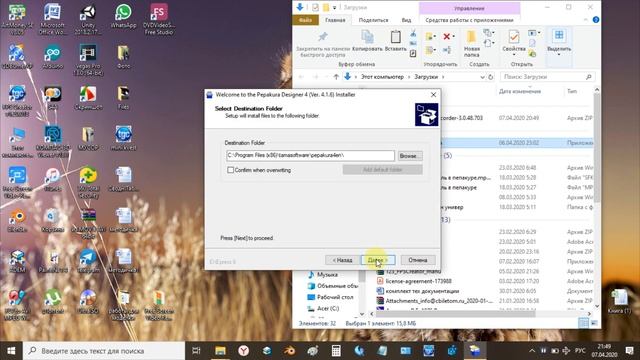The width and height of the screenshot is (640, 360).
Task: Open the Средства работы с приложениями tab
Action: pyautogui.click(x=469, y=20)
